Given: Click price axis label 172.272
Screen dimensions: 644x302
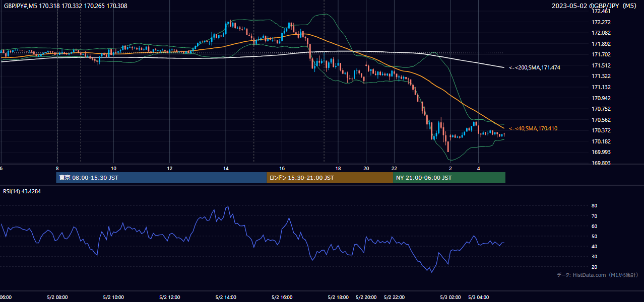Looking at the screenshot, I should click(601, 22).
